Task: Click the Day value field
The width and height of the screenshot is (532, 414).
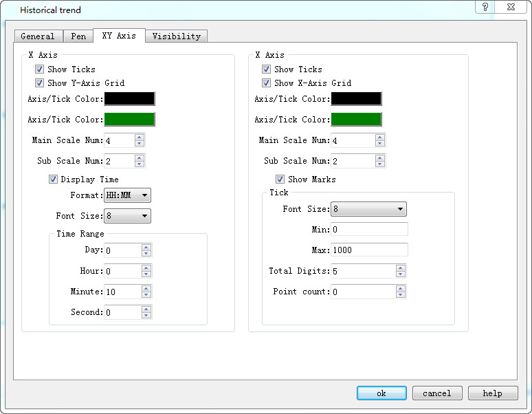Action: [123, 250]
